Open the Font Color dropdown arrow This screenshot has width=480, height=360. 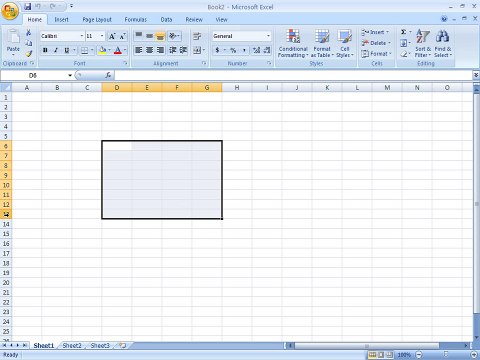pos(125,50)
